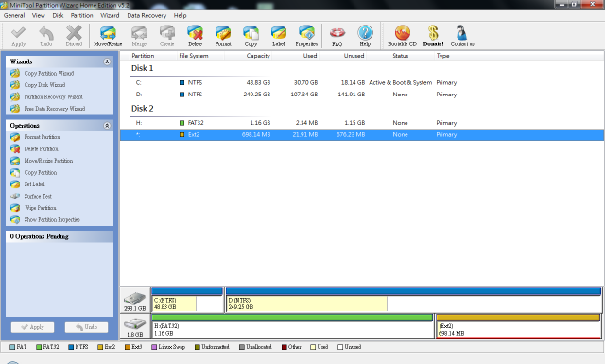Choose Format Partition operation in sidebar
This screenshot has height=364, width=605.
[x=42, y=137]
